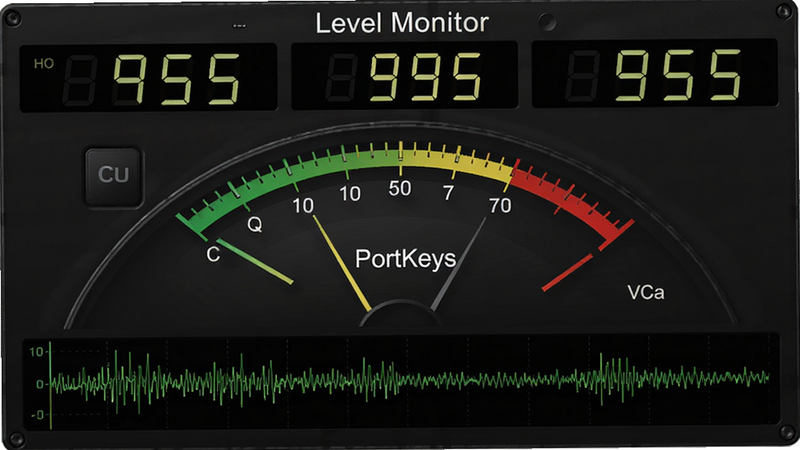Viewport: 800px width, 450px height.
Task: Click the gauge label 70
Action: [x=500, y=206]
